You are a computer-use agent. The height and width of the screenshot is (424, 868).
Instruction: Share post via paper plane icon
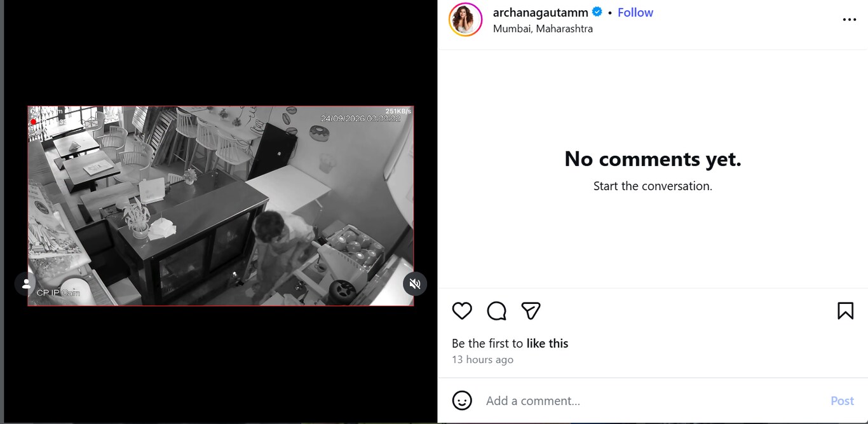point(531,311)
